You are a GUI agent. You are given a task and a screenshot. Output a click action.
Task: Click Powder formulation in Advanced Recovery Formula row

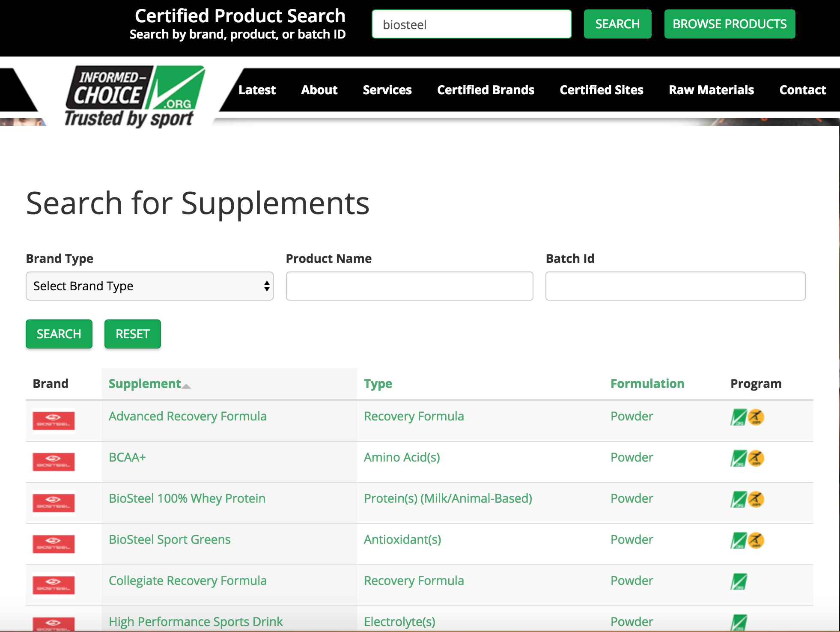tap(632, 416)
